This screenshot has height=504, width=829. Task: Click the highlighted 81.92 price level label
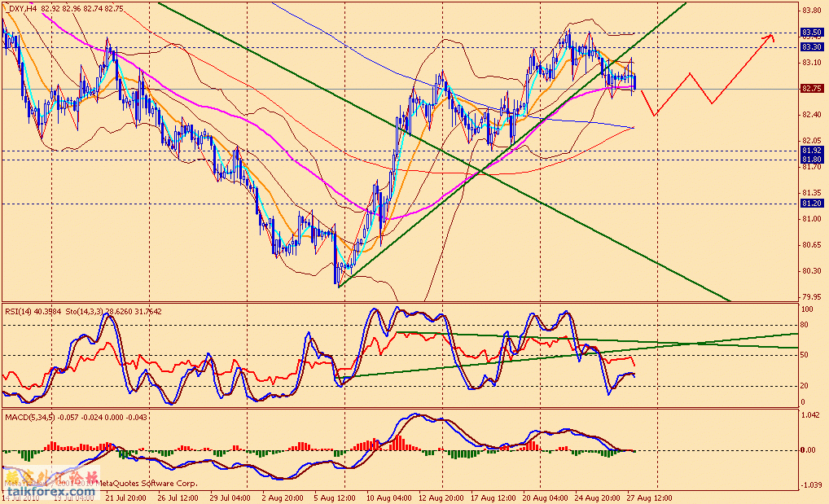812,151
